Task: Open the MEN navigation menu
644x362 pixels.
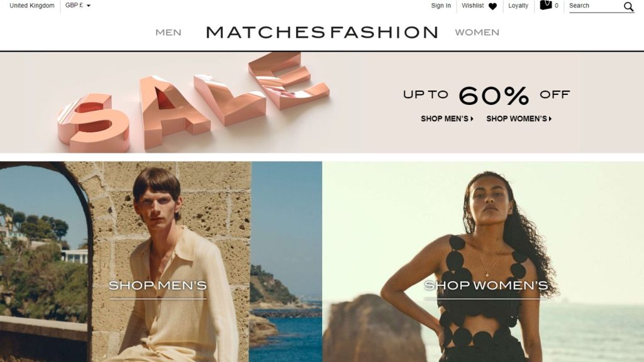Action: (x=169, y=33)
